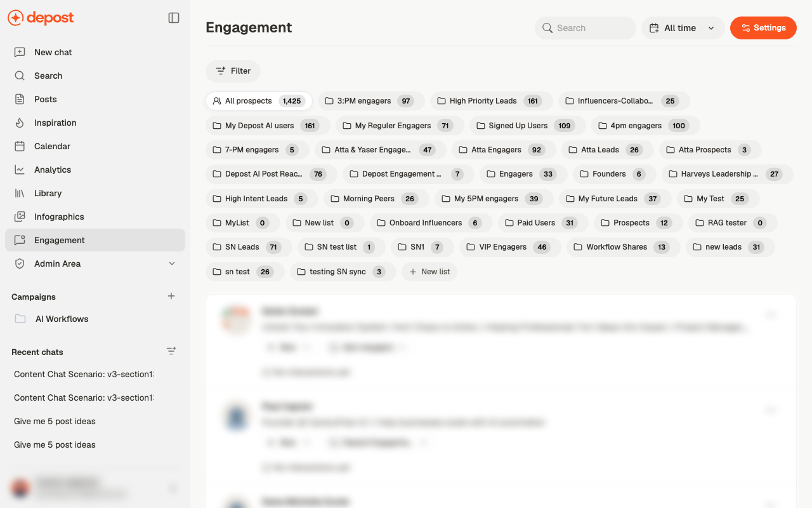The image size is (812, 508).
Task: Select the 3:PM engagers list
Action: point(371,101)
